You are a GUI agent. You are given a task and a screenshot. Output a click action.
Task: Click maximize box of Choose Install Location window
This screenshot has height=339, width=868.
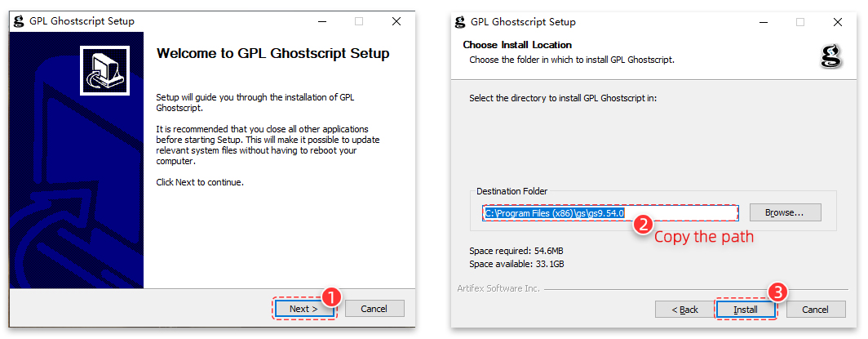pos(800,22)
